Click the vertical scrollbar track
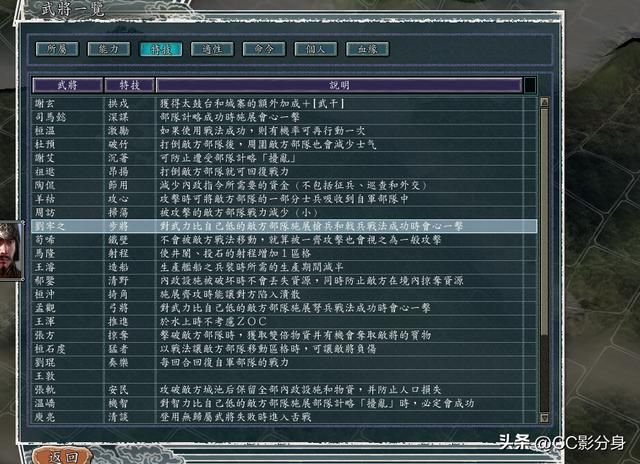Viewport: 640px width, 464px height. tap(545, 300)
